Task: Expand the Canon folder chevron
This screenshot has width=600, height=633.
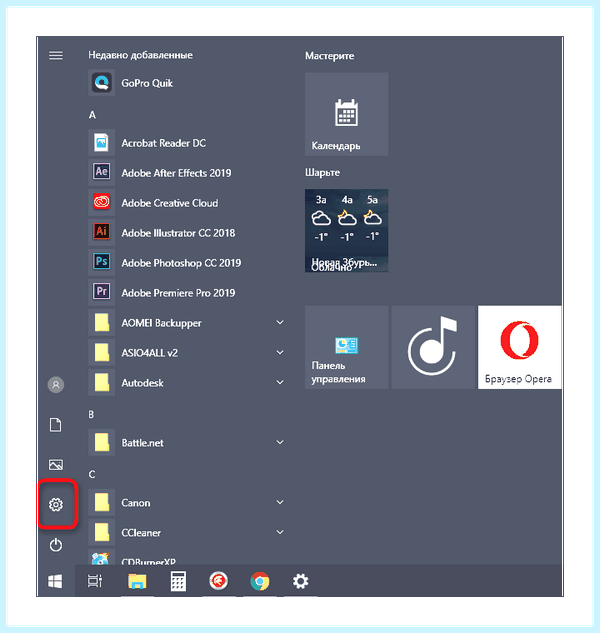Action: [280, 502]
